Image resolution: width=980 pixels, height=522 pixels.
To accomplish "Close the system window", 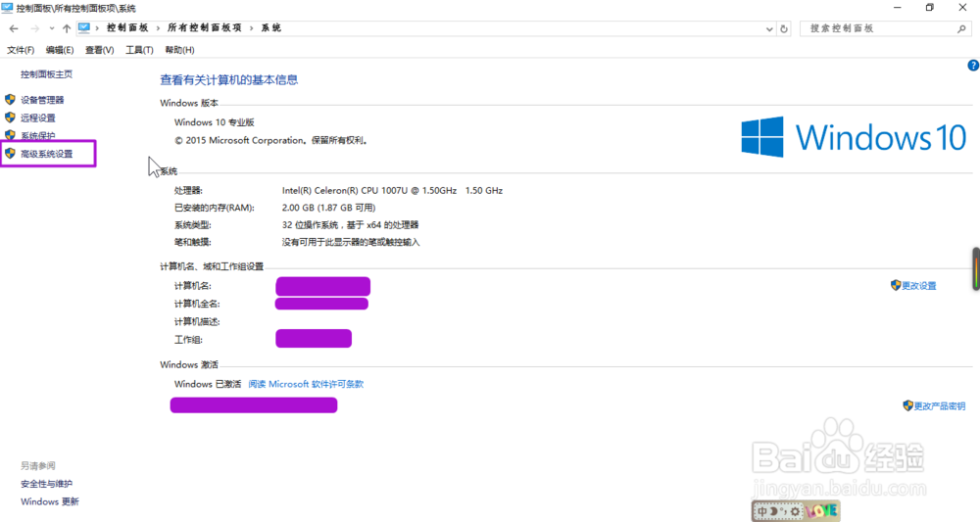I will [x=962, y=8].
